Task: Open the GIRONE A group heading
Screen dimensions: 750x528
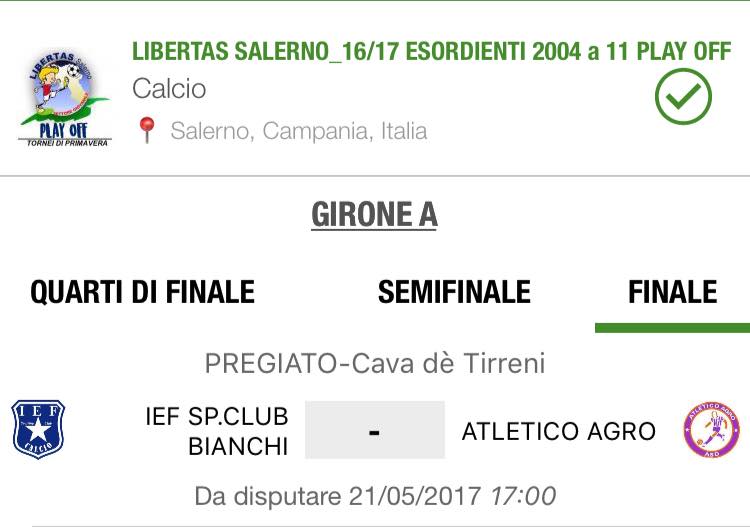Action: click(x=374, y=214)
